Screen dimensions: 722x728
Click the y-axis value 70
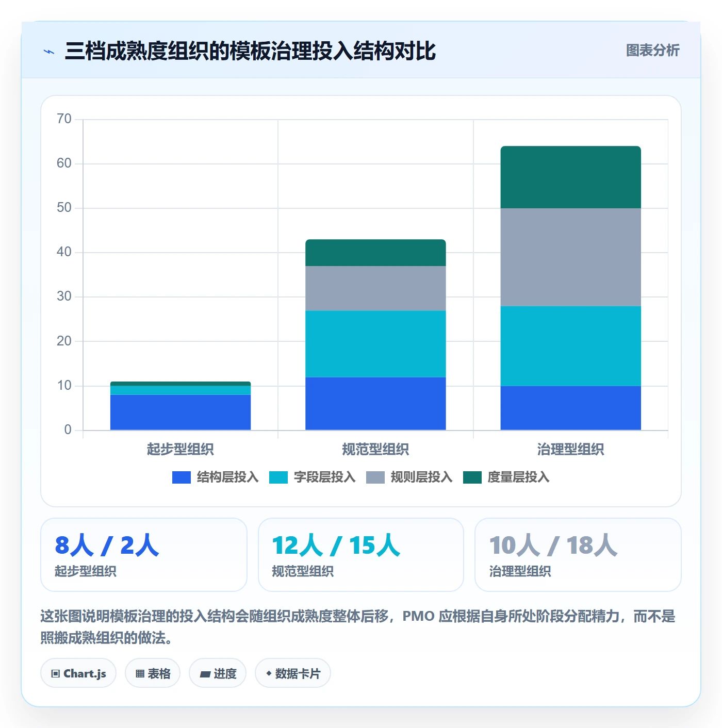pyautogui.click(x=64, y=119)
